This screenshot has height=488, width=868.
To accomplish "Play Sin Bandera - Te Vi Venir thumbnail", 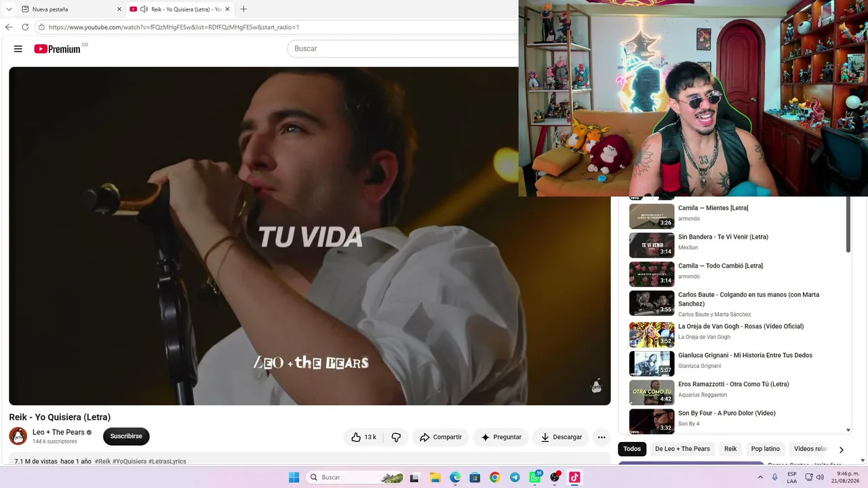I will 652,245.
